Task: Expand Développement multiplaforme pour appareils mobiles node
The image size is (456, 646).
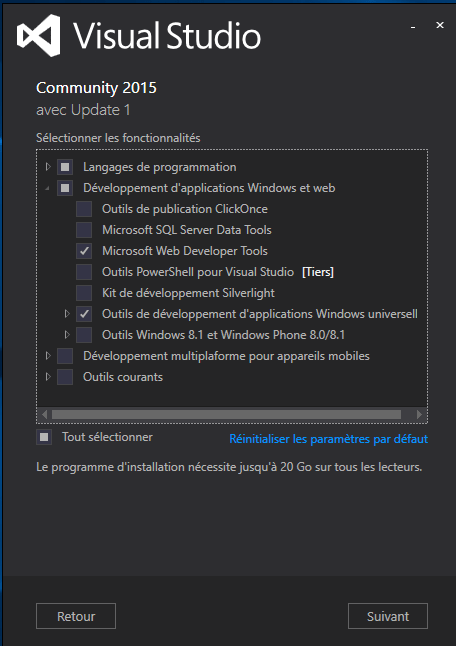Action: point(48,356)
